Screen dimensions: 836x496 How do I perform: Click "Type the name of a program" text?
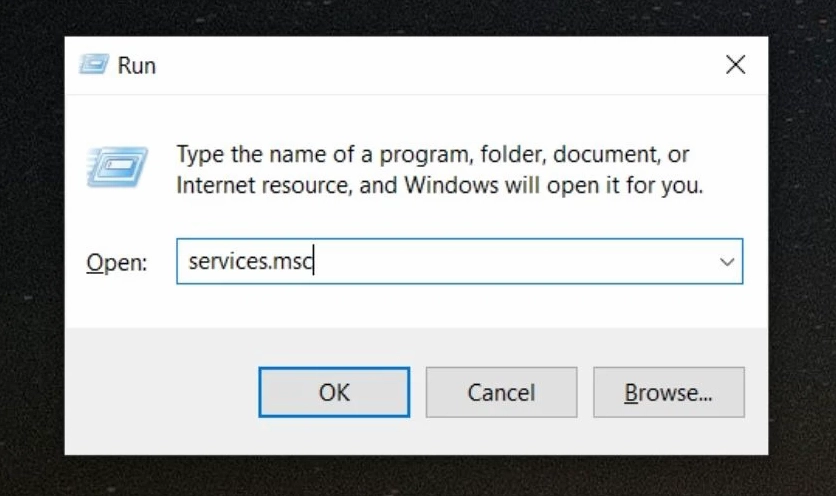(320, 155)
